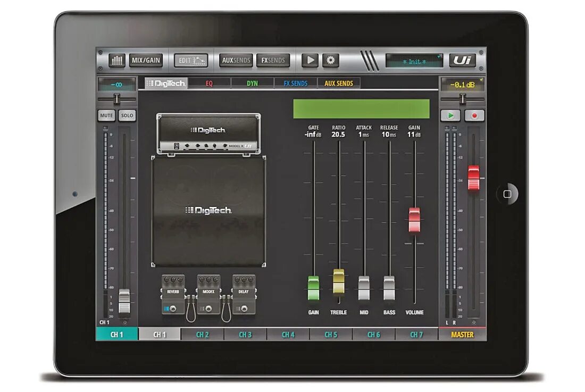Start master playback with green play button
The width and height of the screenshot is (585, 392).
tap(450, 115)
